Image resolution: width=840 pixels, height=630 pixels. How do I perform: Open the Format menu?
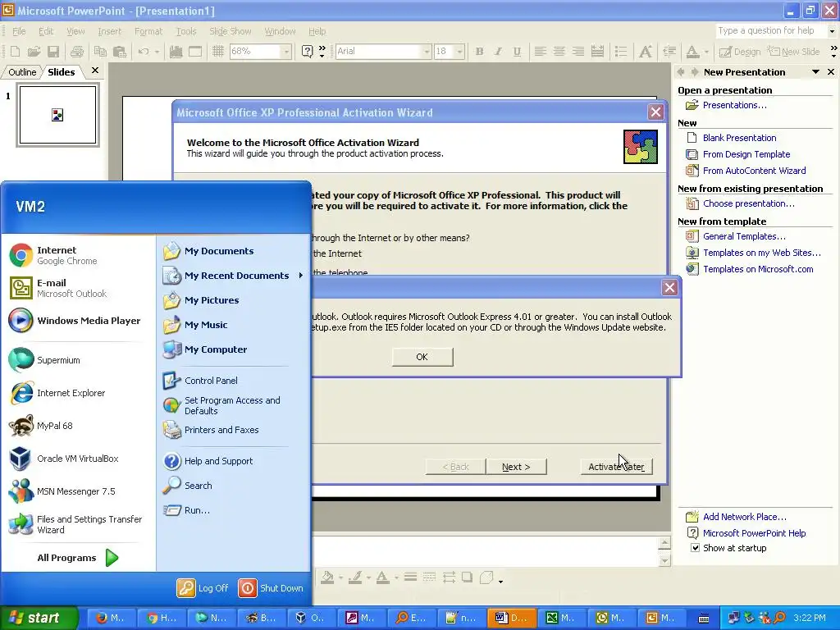click(x=148, y=31)
